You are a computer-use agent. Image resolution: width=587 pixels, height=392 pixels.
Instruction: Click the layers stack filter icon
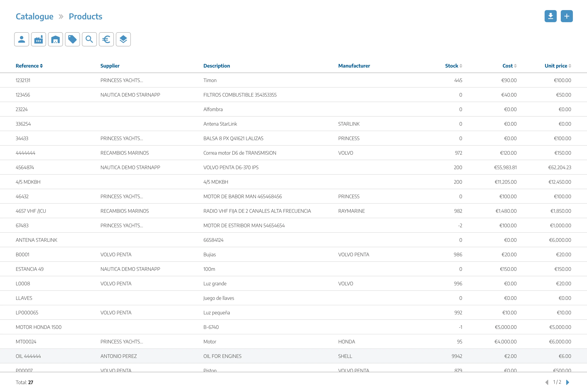pyautogui.click(x=123, y=39)
